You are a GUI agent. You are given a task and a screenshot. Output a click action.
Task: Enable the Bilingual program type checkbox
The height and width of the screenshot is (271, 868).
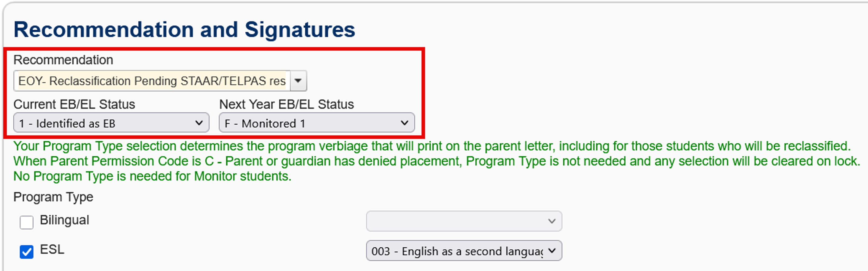pos(27,222)
